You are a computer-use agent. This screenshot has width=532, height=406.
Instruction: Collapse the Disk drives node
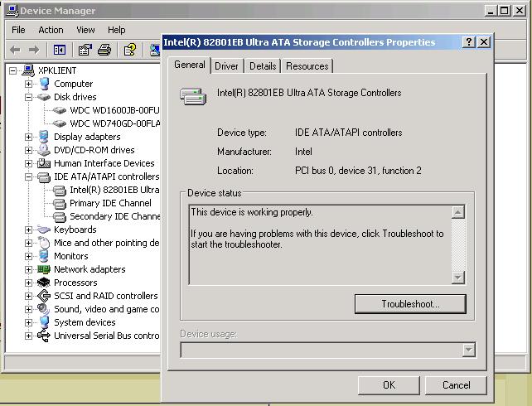(28, 97)
